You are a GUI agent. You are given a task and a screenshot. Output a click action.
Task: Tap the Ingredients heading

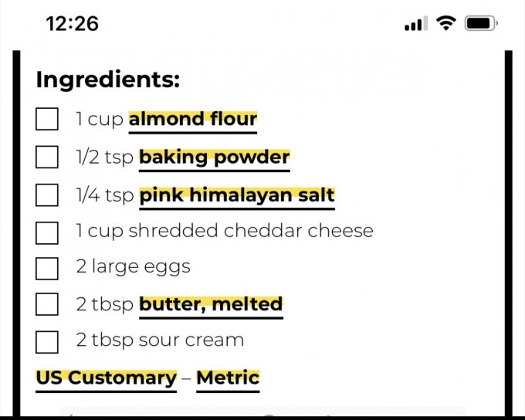(x=107, y=80)
